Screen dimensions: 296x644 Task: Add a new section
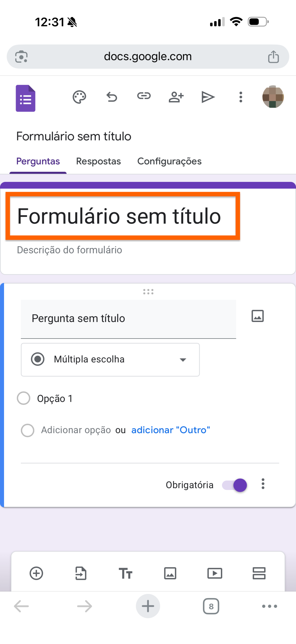(x=259, y=574)
